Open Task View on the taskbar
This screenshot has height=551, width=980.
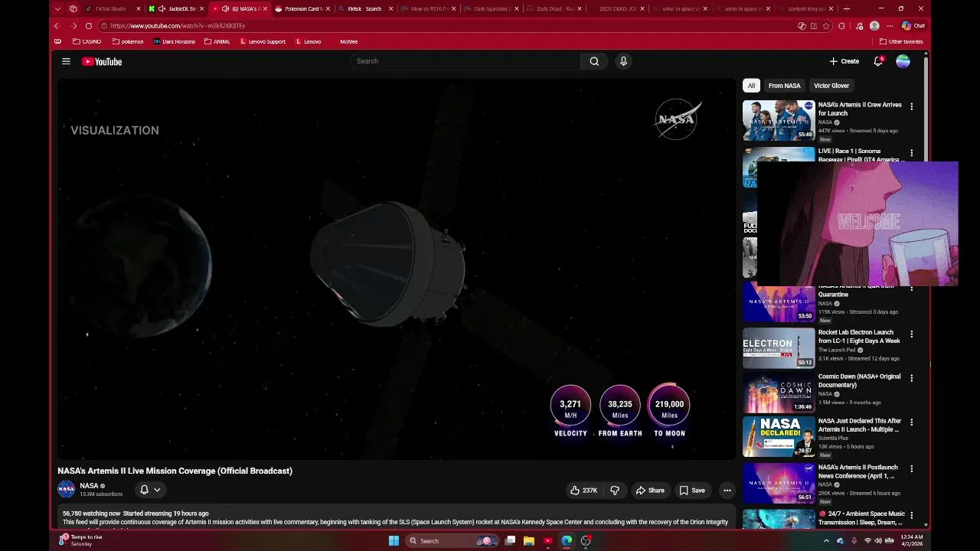(x=510, y=540)
